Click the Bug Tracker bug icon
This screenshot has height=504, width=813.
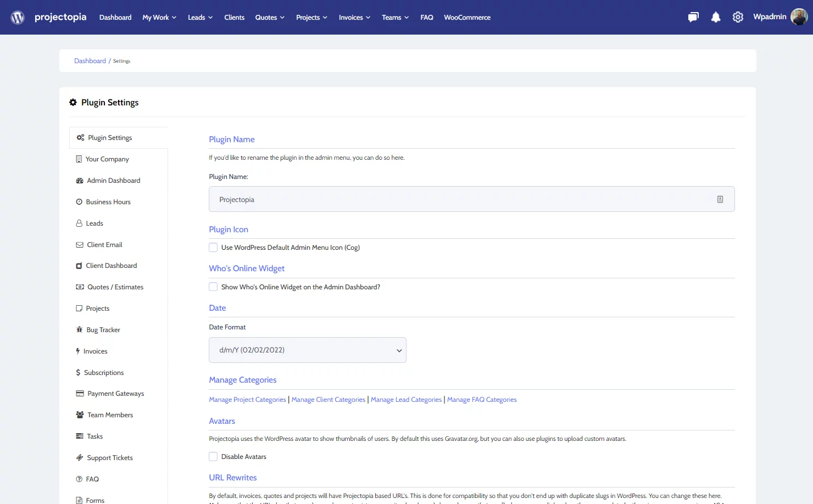coord(80,330)
